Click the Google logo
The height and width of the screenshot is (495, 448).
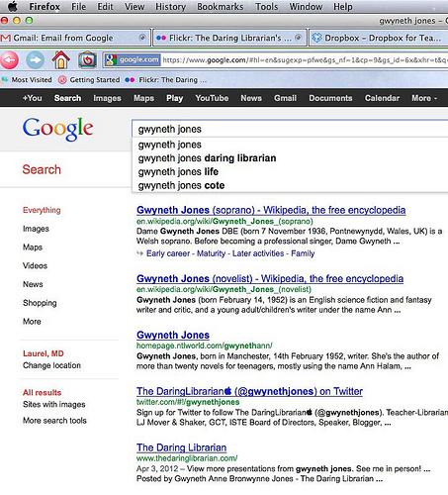point(57,129)
